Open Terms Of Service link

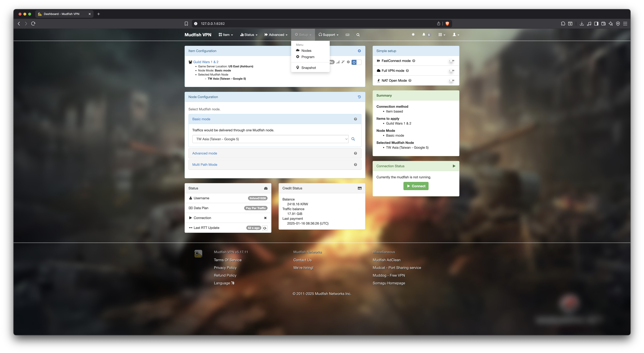point(228,260)
